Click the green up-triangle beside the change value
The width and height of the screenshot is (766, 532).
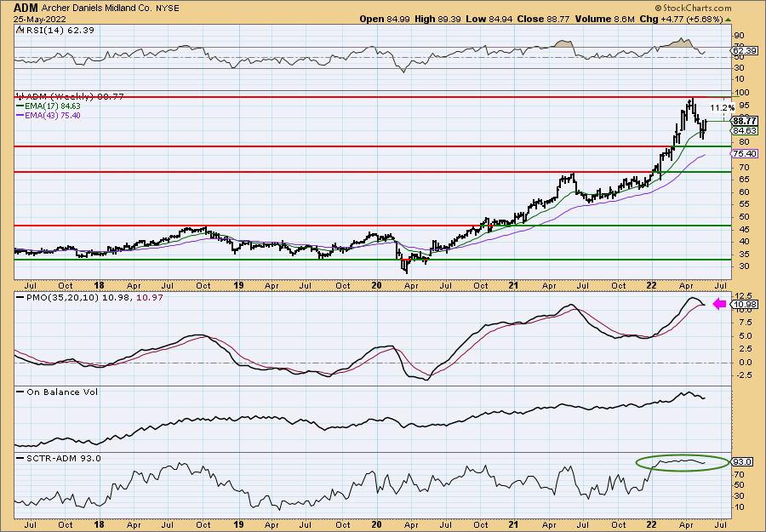point(729,20)
